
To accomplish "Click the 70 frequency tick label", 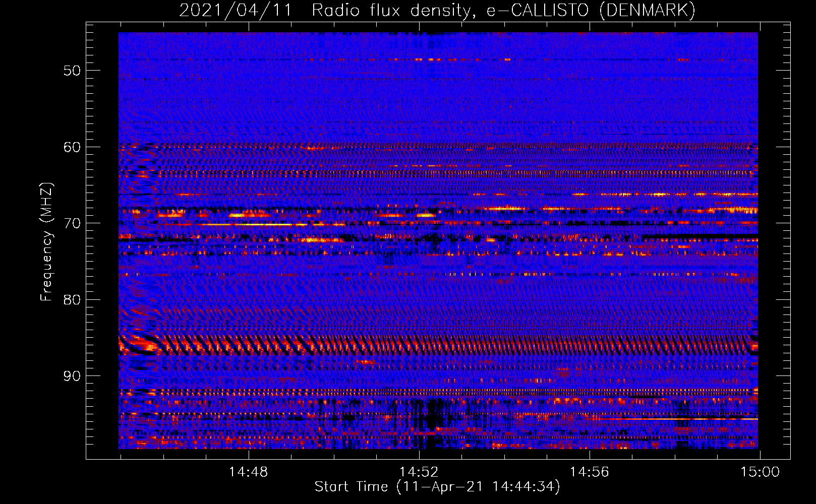I will [x=72, y=223].
